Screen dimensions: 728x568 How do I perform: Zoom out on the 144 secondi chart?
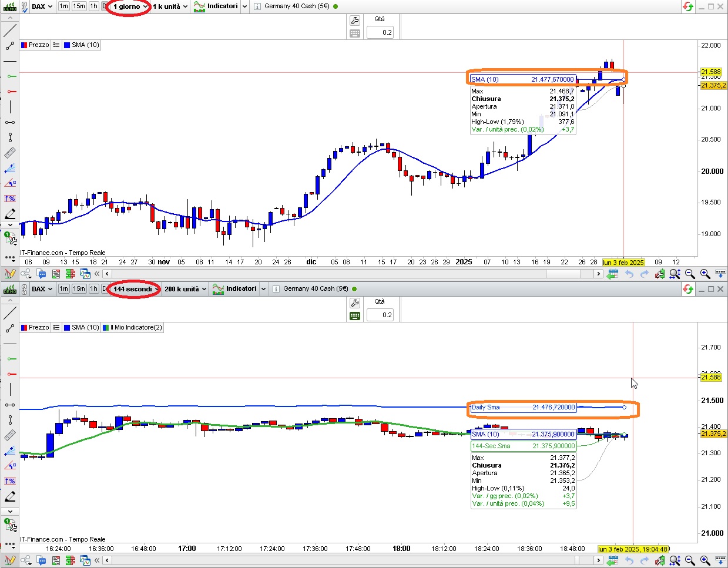690,561
